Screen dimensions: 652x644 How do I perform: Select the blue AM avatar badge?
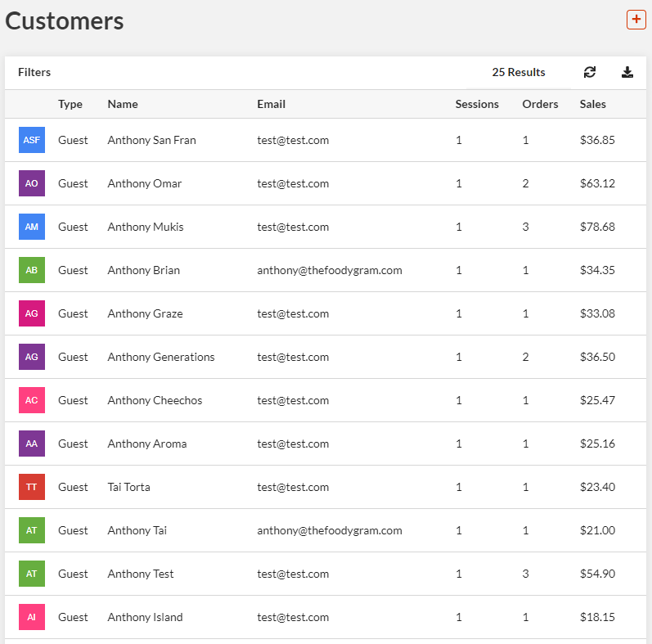coord(32,227)
